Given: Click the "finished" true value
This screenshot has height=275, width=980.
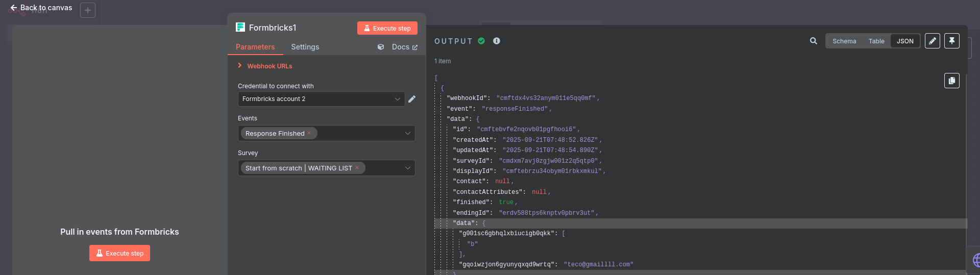Looking at the screenshot, I should pyautogui.click(x=506, y=203).
